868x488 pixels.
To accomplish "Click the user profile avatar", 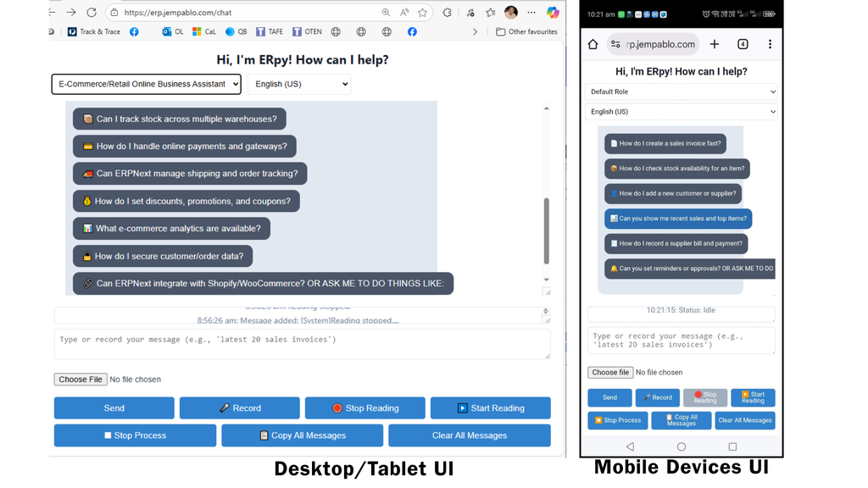I will 511,12.
